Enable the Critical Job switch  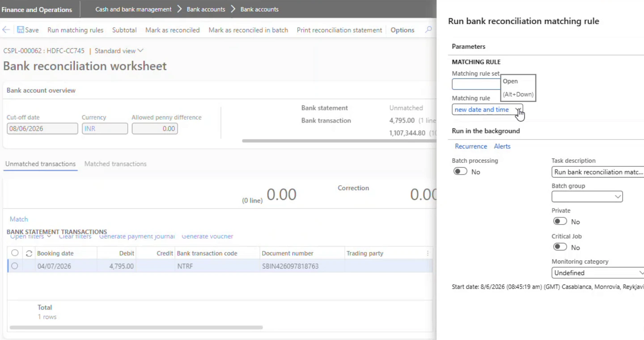click(560, 247)
